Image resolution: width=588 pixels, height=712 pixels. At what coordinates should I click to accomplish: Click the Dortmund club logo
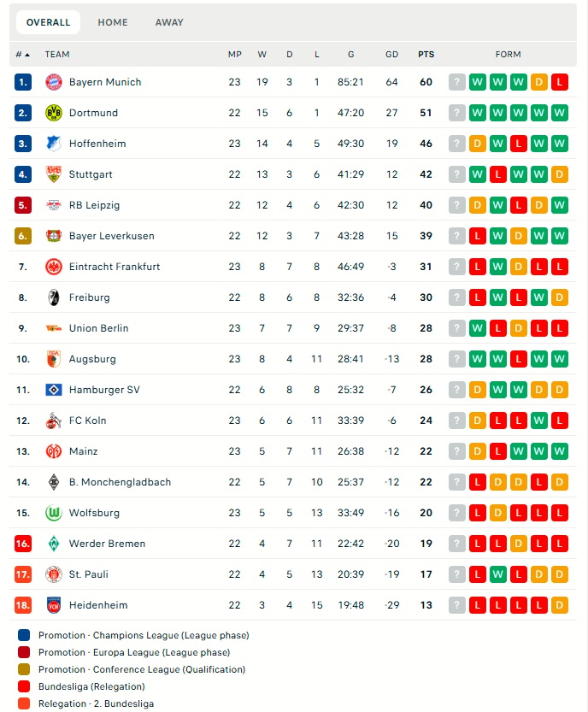tap(54, 113)
